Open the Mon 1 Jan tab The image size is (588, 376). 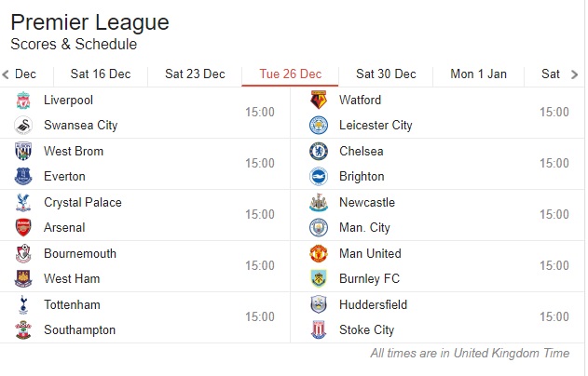point(478,74)
